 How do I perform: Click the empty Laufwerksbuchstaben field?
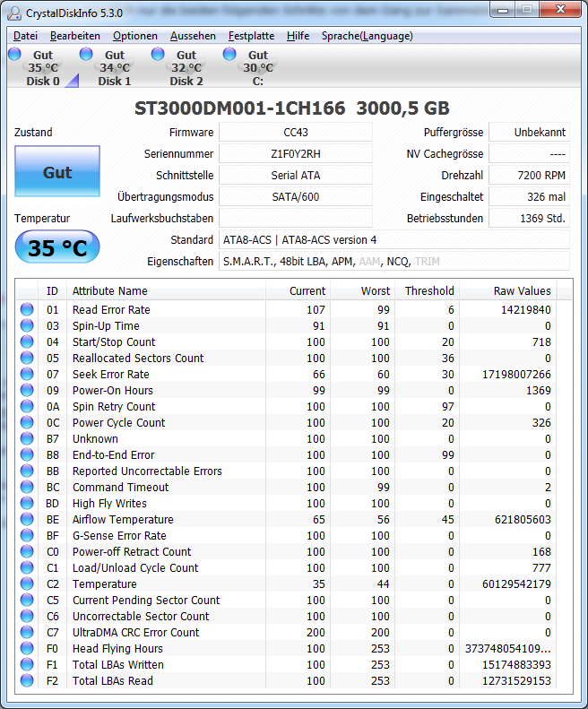pyautogui.click(x=296, y=218)
